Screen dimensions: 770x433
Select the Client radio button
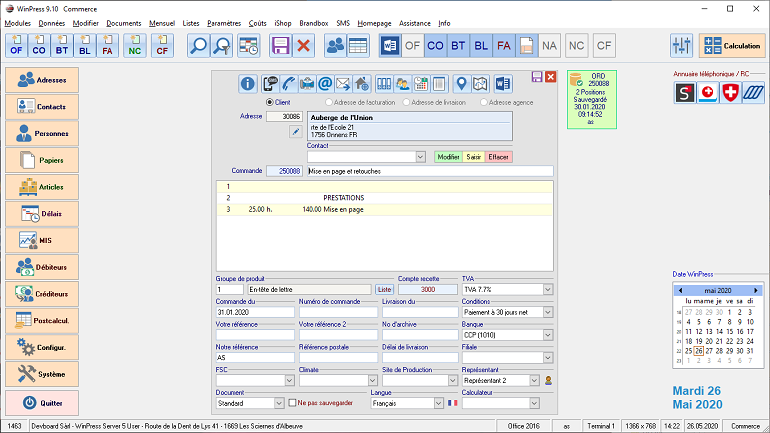[x=270, y=102]
